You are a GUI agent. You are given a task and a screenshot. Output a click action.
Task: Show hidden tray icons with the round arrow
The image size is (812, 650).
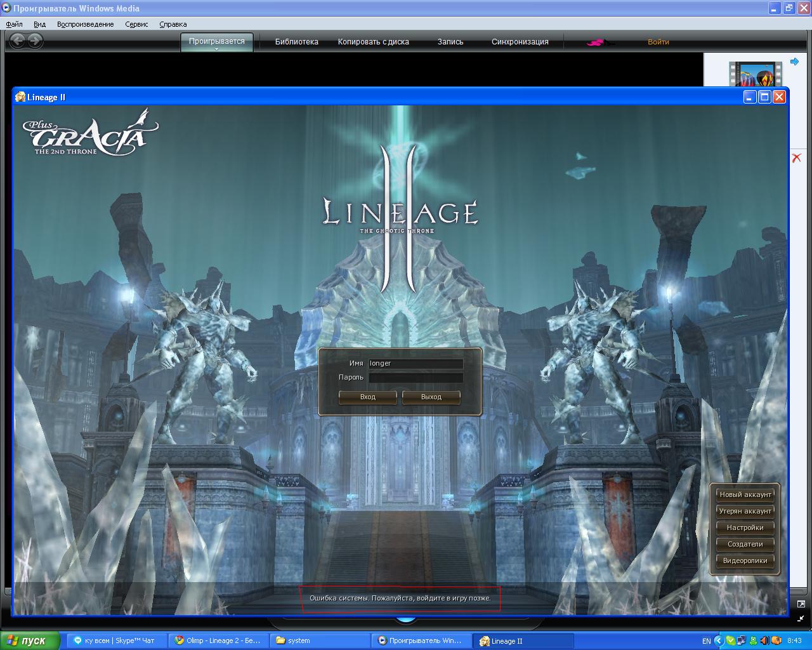coord(719,640)
